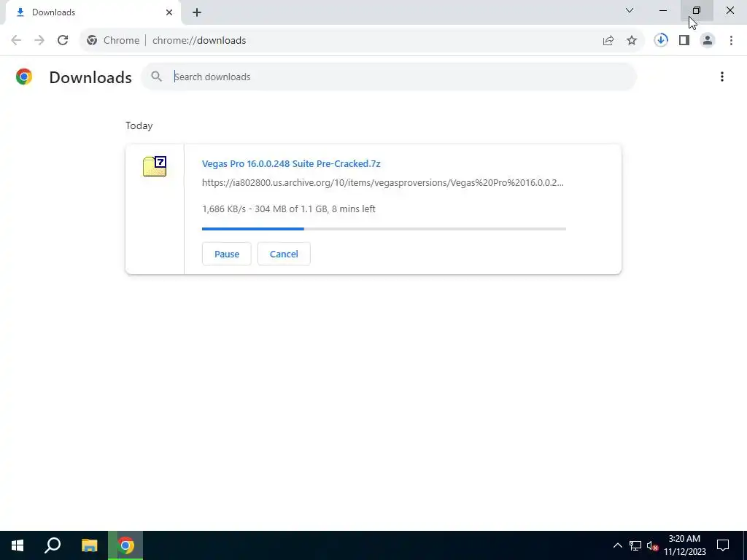Screen dimensions: 747x560
Task: Open the profile avatar menu
Action: (708, 41)
